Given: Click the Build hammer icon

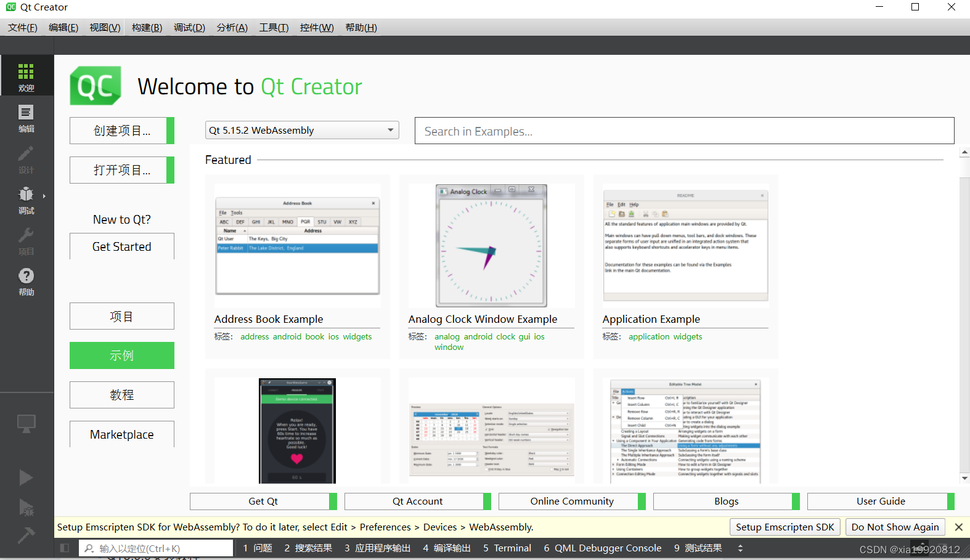Looking at the screenshot, I should click(26, 535).
